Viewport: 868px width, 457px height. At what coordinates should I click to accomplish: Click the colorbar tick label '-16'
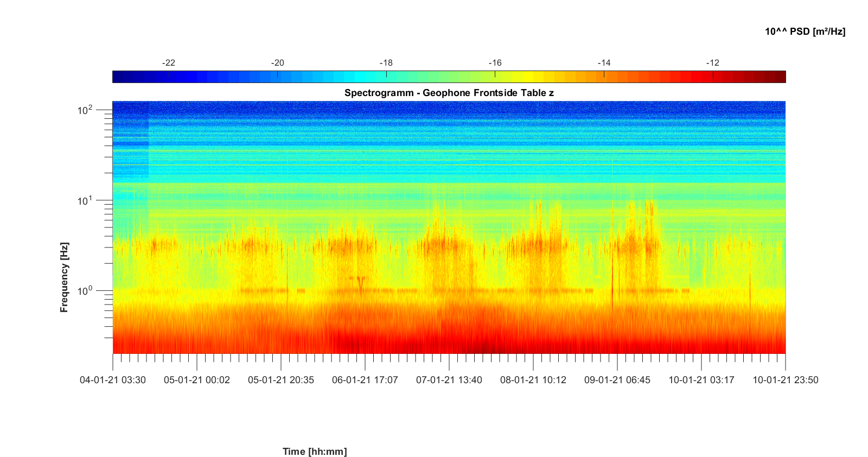point(495,63)
